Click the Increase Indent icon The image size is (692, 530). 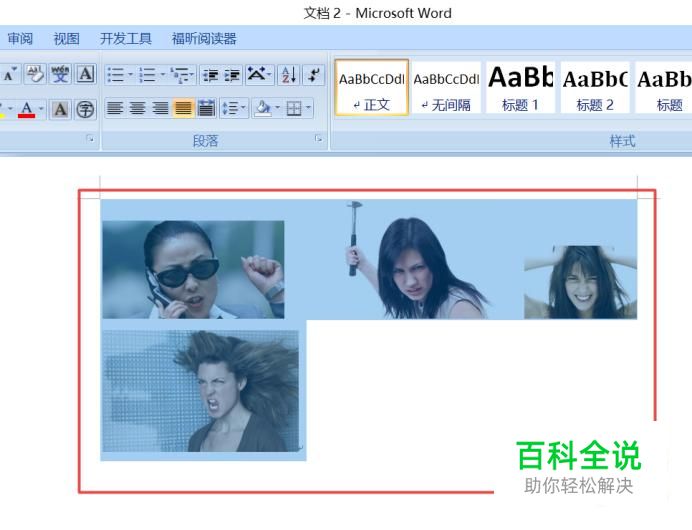click(232, 75)
